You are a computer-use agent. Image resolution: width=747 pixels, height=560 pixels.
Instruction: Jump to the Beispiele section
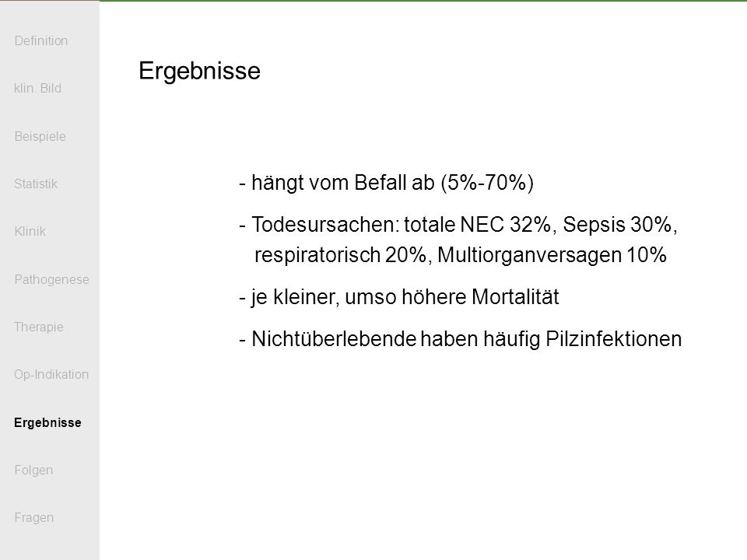40,137
